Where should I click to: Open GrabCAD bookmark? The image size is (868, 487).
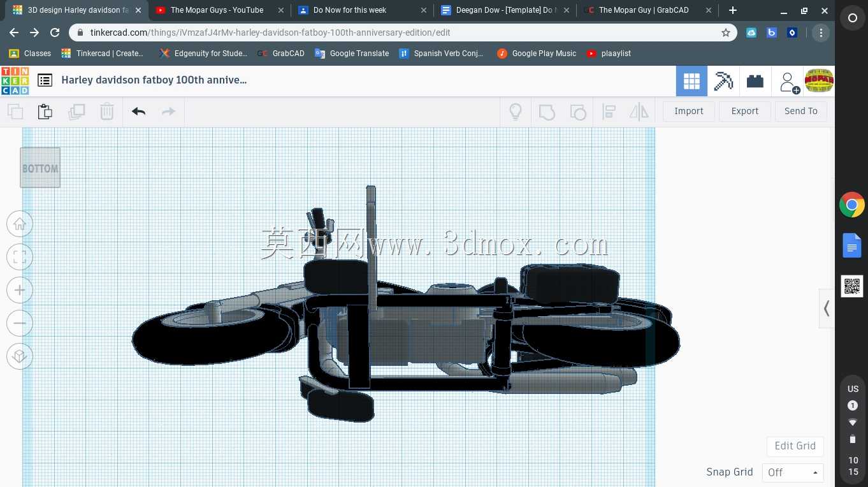[281, 54]
